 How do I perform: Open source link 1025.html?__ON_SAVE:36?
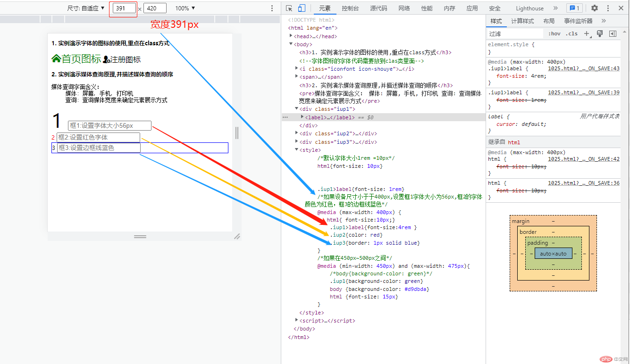(584, 183)
